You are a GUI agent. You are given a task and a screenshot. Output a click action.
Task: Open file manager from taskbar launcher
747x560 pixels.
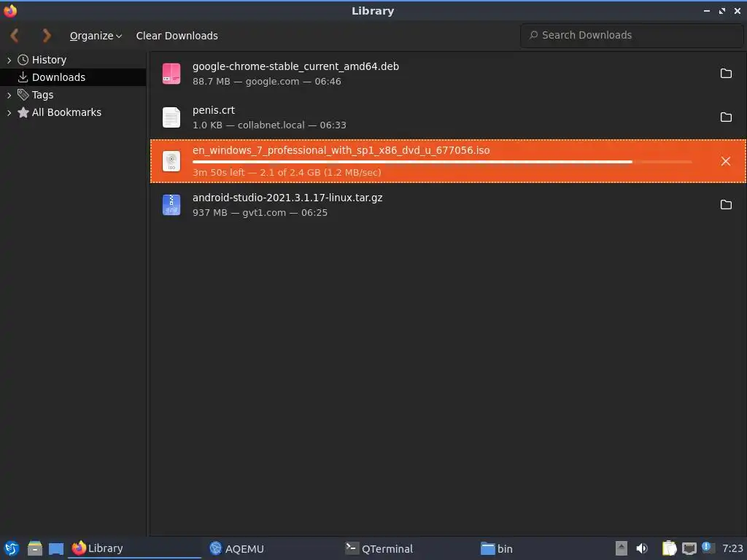click(x=34, y=548)
